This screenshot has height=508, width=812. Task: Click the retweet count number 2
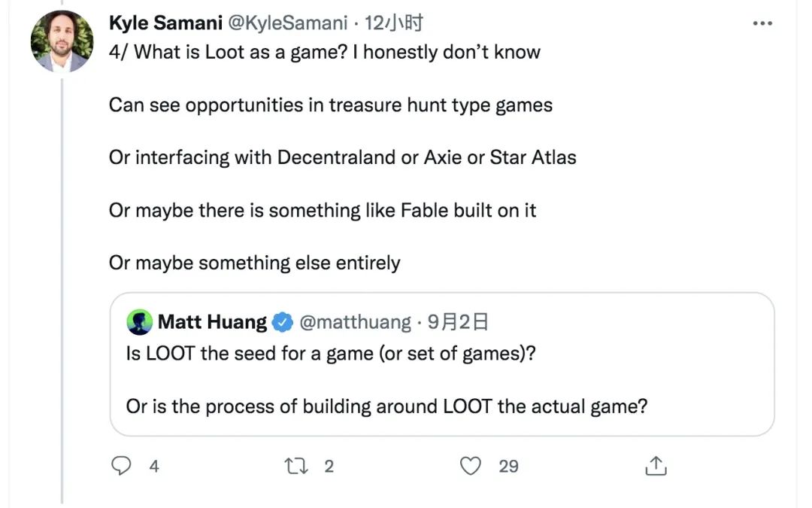pos(329,467)
